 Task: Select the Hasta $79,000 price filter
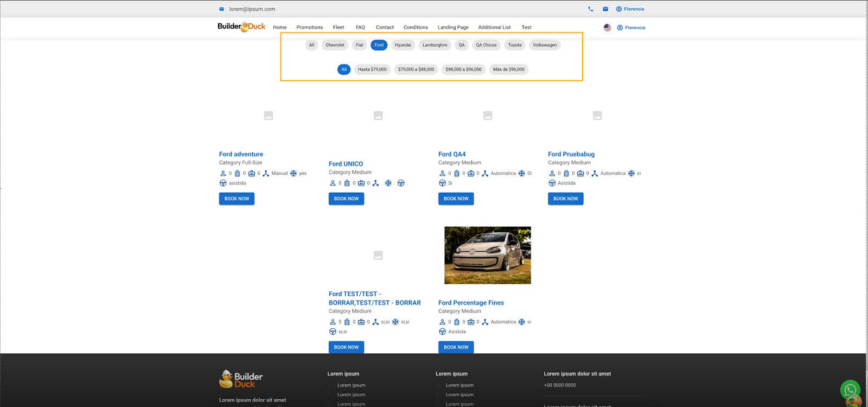point(372,69)
